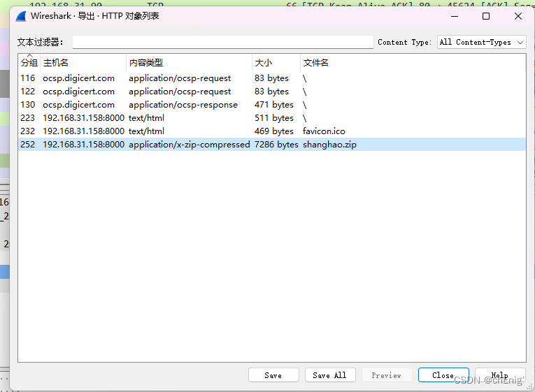Select the shanghao.zip file row
Image resolution: width=535 pixels, height=392 pixels.
point(272,145)
